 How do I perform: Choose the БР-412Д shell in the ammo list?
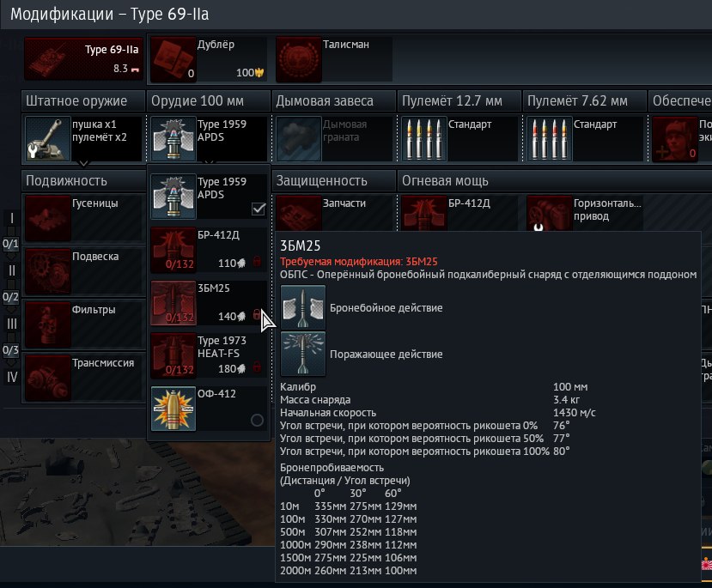pos(209,250)
